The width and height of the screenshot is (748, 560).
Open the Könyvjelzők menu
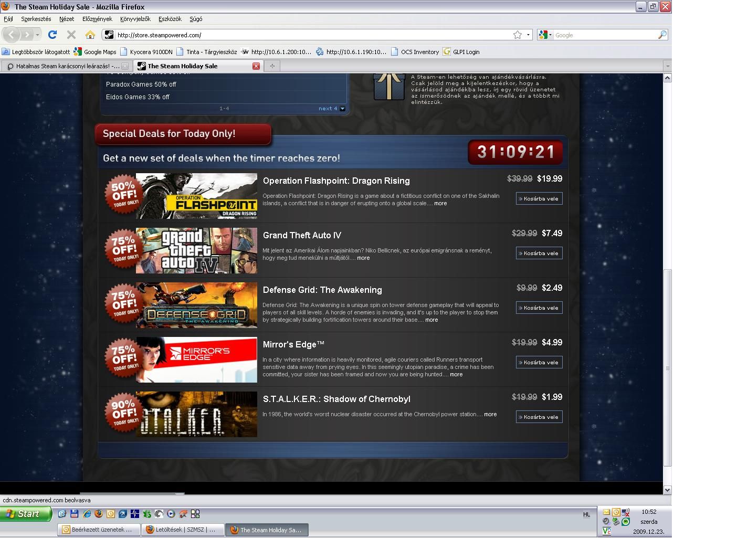[x=135, y=19]
